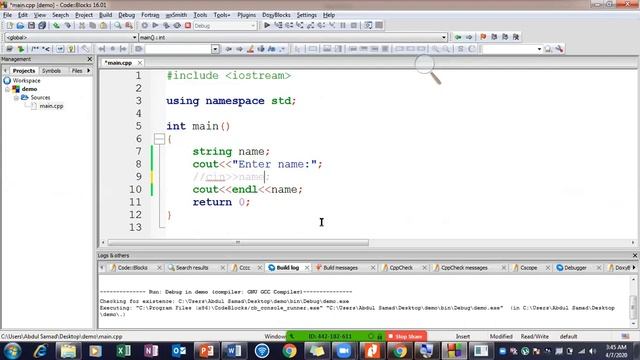This screenshot has height=360, width=640.
Task: Move the editor horizontal scrollbar thumb
Action: (238, 242)
